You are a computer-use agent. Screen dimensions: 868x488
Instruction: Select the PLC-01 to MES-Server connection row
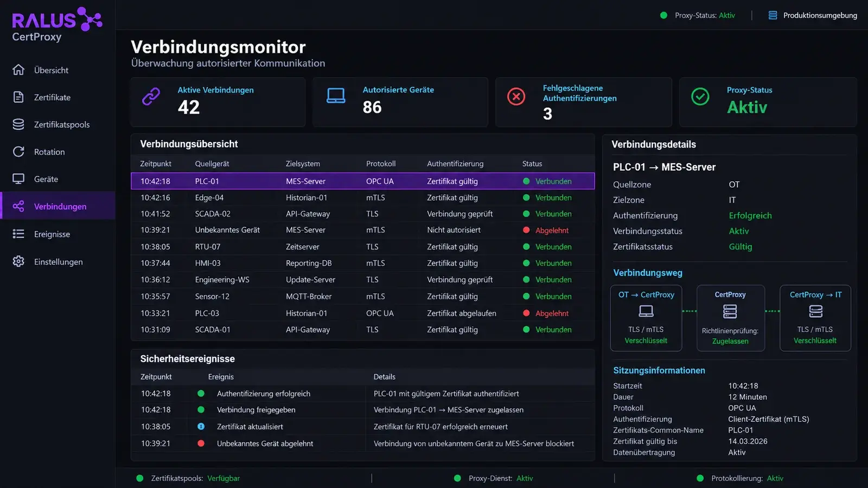point(362,181)
